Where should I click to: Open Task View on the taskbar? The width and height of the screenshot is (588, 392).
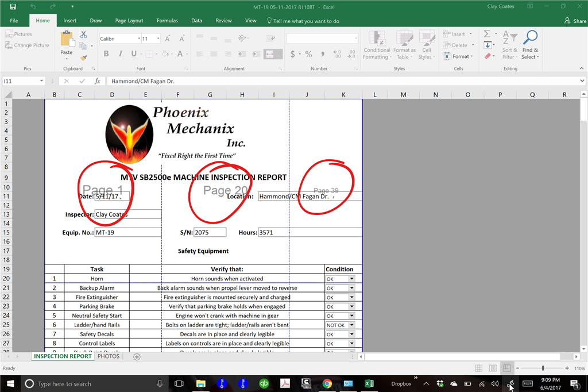(x=179, y=383)
